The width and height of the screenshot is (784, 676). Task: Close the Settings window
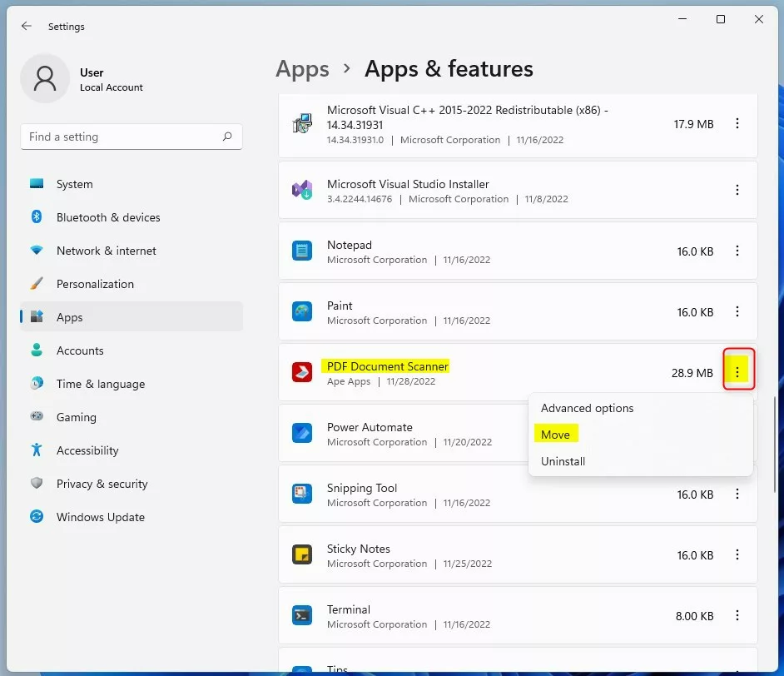click(x=758, y=19)
